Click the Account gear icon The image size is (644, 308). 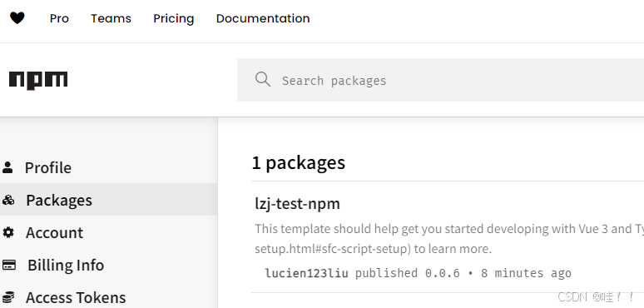click(8, 232)
